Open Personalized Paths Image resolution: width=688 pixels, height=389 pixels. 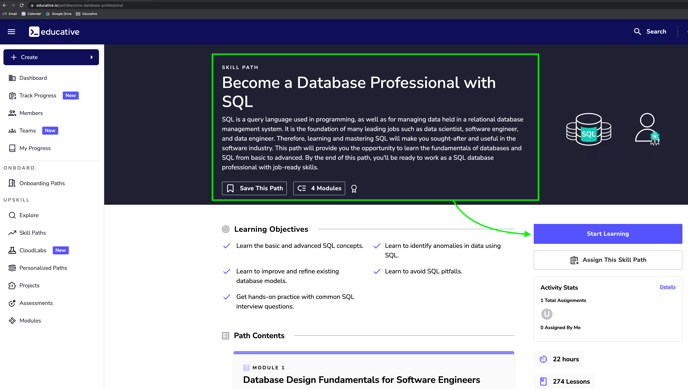43,268
